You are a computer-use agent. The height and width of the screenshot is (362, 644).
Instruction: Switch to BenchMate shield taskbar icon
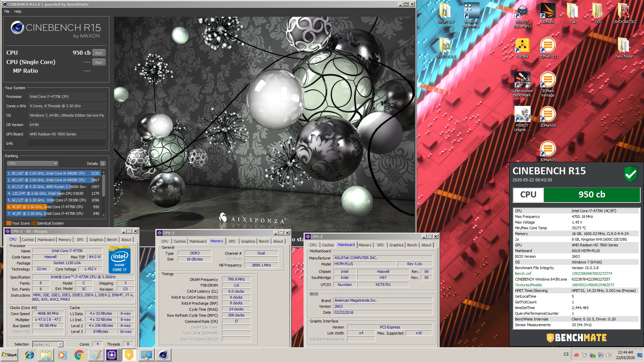point(129,355)
